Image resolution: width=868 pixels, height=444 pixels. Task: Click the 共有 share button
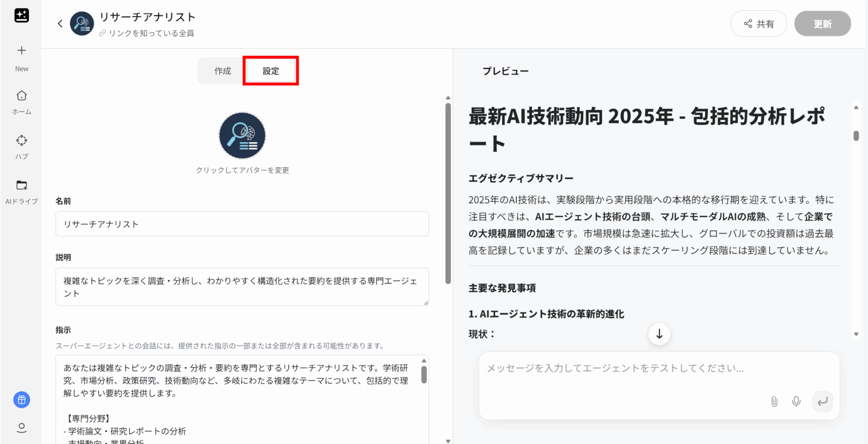[x=759, y=24]
